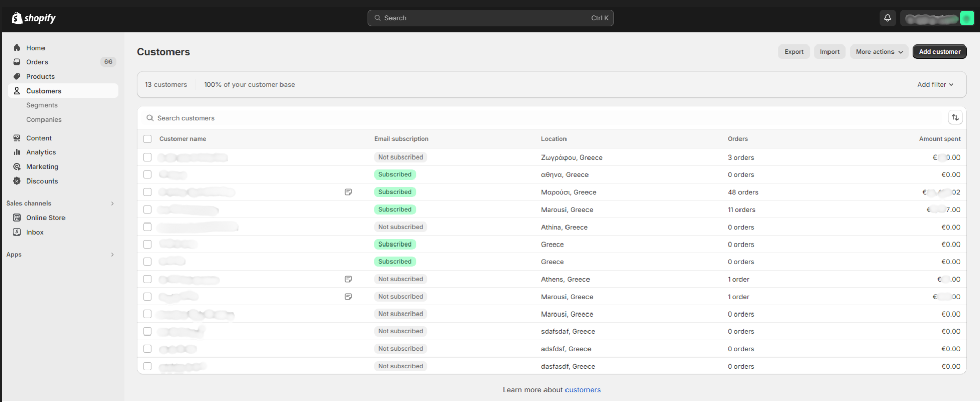Open the More actions dropdown
980x402 pixels.
[x=879, y=52]
